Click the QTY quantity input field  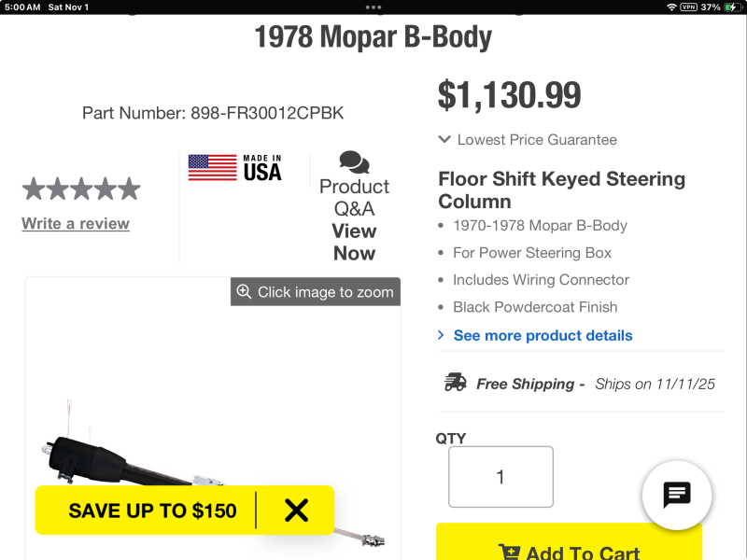(500, 477)
